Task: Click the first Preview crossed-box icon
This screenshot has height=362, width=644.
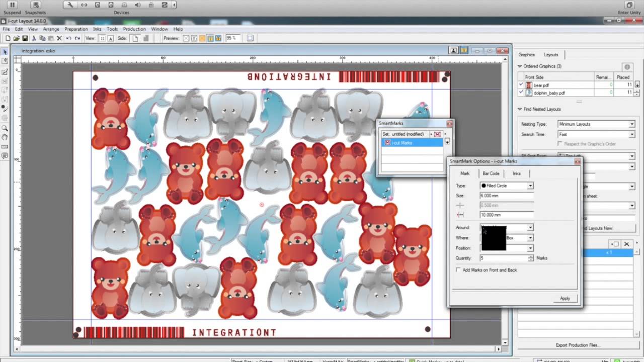Action: coord(186,38)
